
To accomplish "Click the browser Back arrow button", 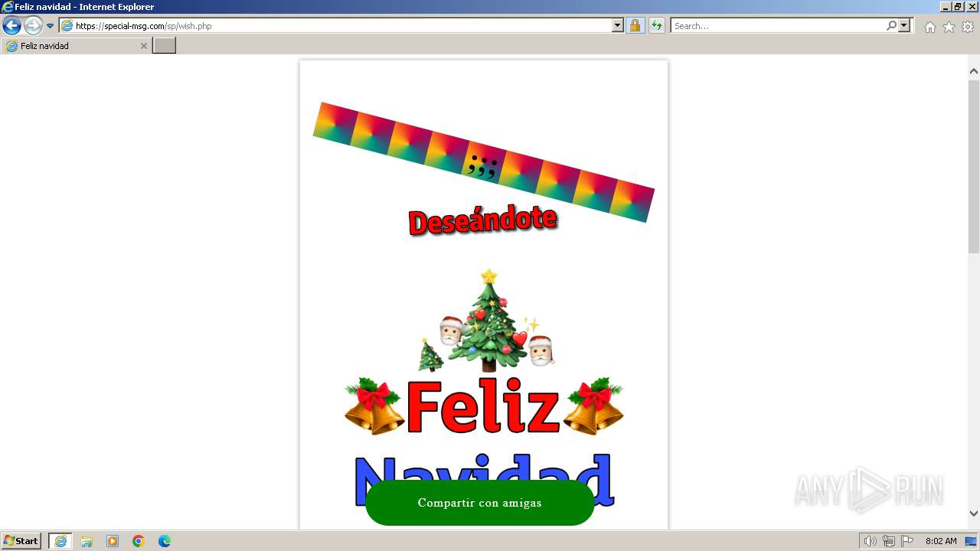I will pyautogui.click(x=11, y=26).
